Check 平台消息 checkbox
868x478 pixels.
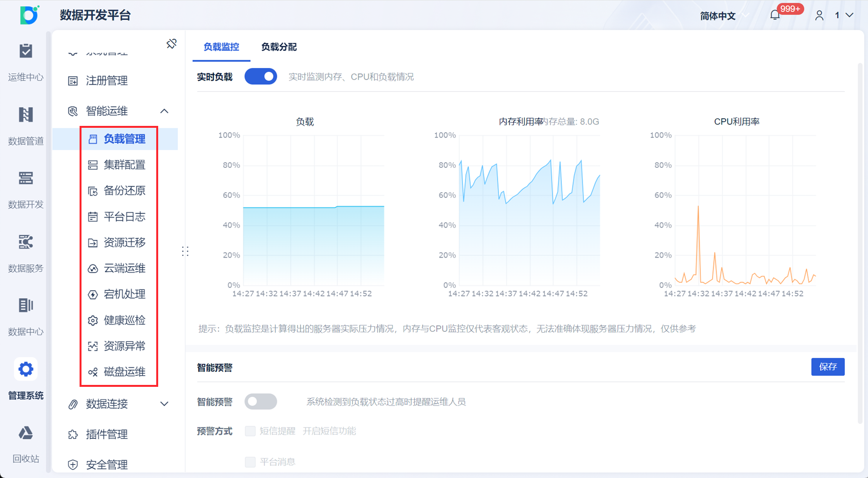pos(250,462)
